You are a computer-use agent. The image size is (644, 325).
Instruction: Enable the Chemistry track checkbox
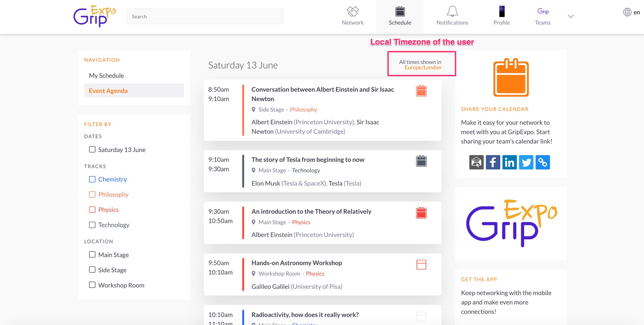click(x=92, y=179)
